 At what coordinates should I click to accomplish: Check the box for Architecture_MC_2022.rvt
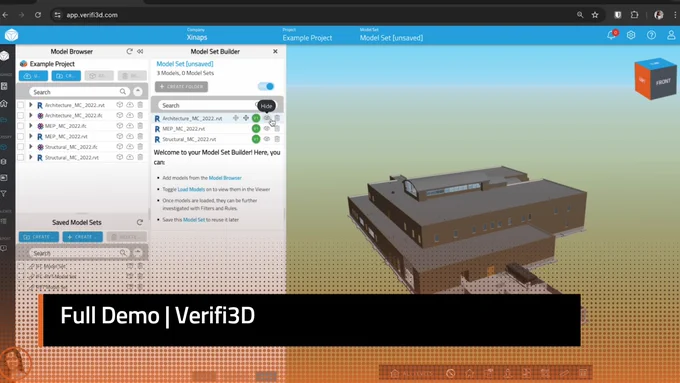point(20,105)
